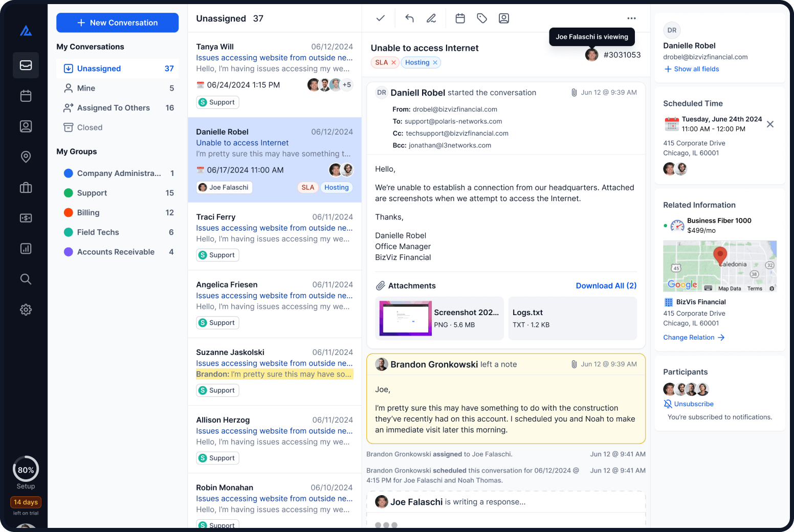Select the Closed conversations folder
Viewport: 794px width, 532px height.
click(118, 127)
